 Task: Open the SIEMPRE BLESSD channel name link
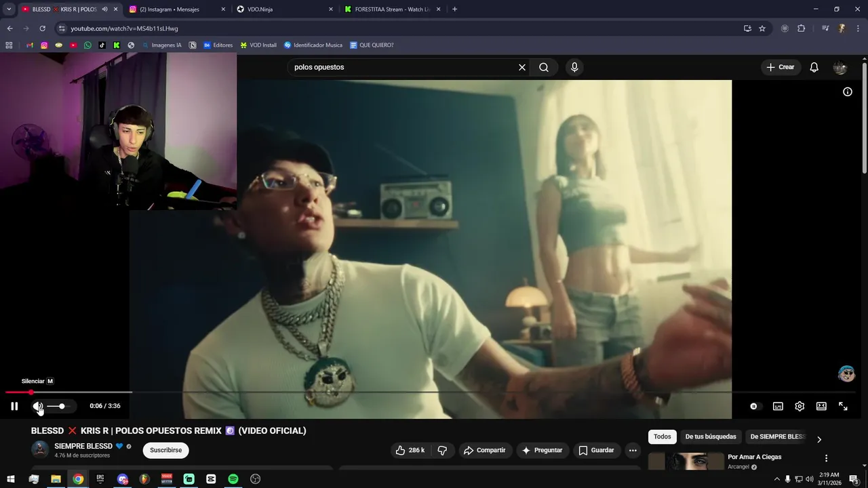tap(83, 447)
